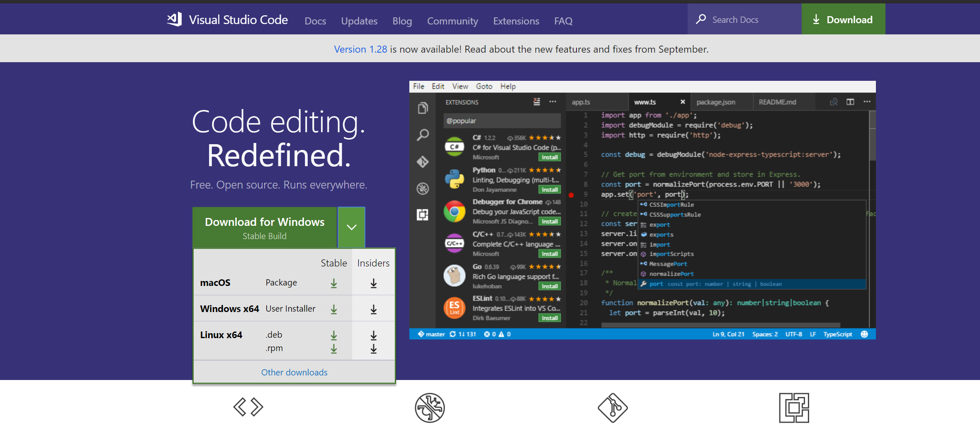Collapse the download options chevron dropdown
Image resolution: width=980 pixels, height=426 pixels.
pyautogui.click(x=351, y=227)
